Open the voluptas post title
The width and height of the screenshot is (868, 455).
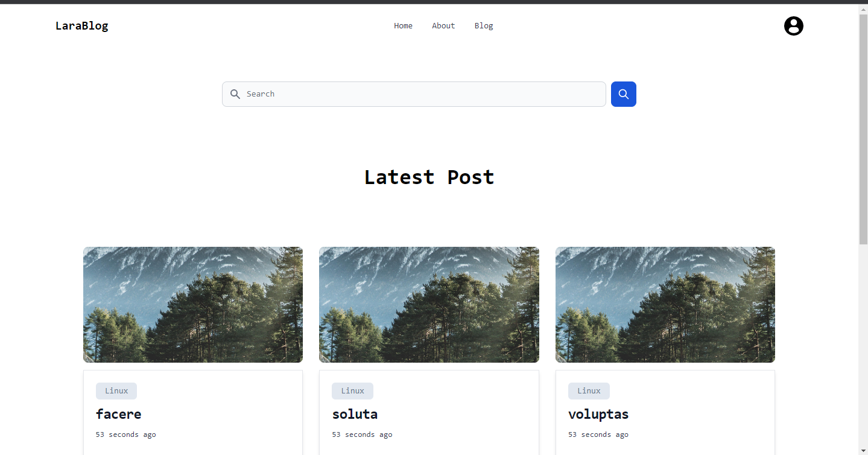[598, 414]
